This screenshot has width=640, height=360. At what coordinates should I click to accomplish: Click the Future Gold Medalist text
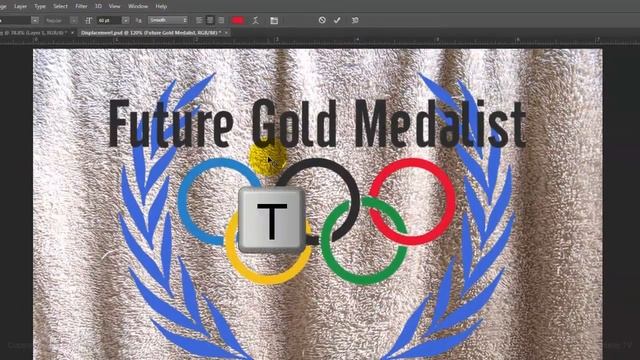317,123
